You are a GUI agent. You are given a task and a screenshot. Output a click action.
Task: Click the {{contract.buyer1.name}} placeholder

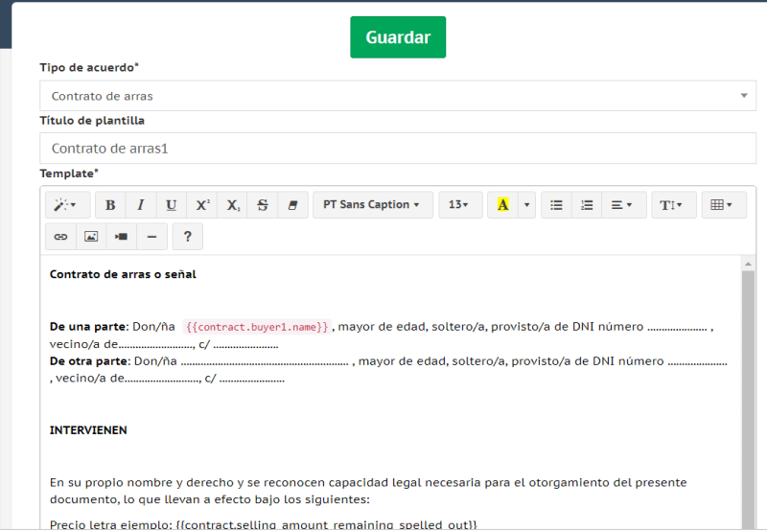[257, 327]
